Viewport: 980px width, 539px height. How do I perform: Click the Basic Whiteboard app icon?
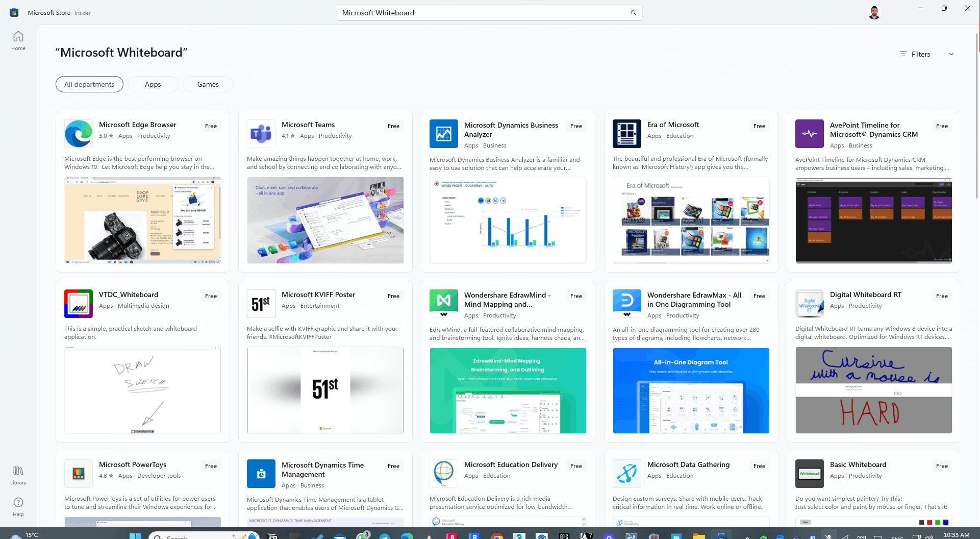(x=810, y=474)
